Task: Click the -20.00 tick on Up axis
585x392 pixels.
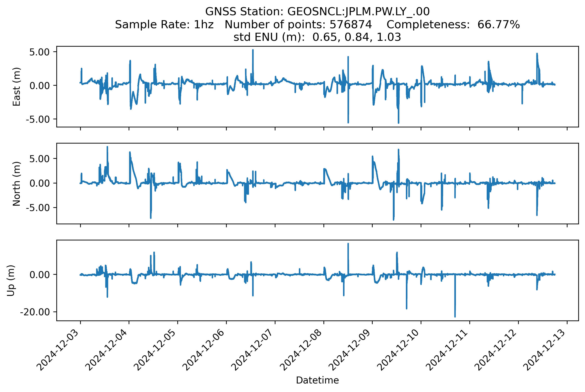Action: pyautogui.click(x=35, y=312)
